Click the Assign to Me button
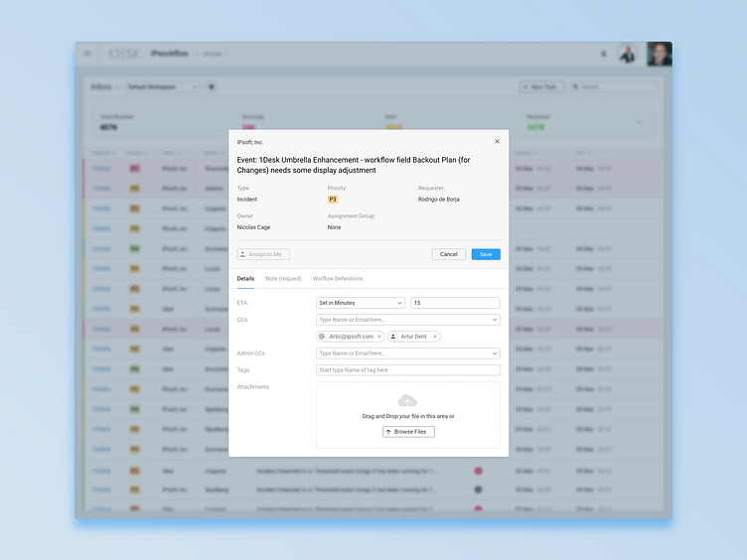Screen dimensions: 747x560 pos(264,254)
